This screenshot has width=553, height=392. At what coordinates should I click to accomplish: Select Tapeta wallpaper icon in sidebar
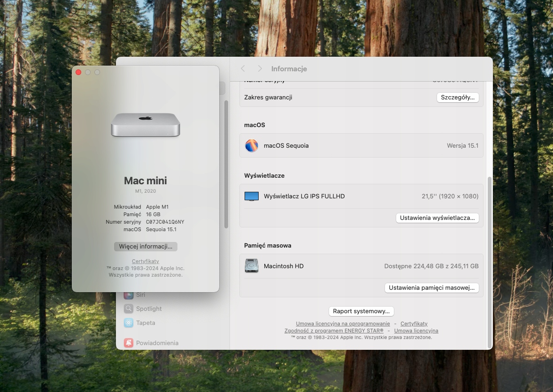tap(128, 323)
